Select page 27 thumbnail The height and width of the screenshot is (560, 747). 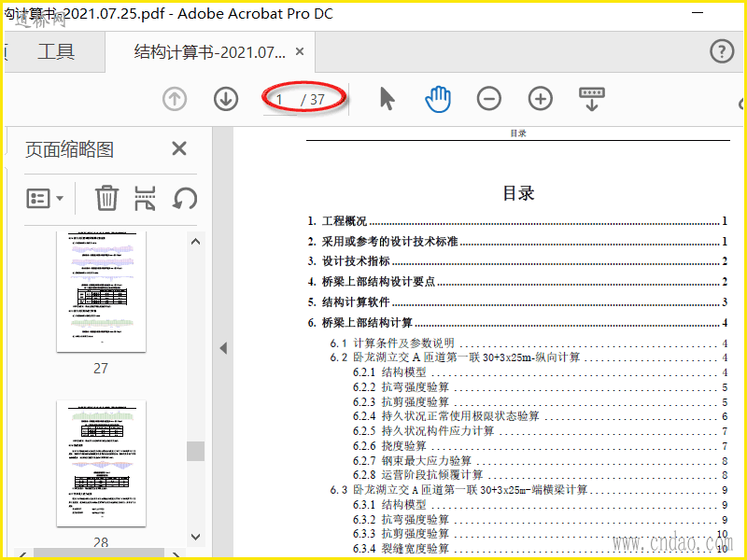point(101,291)
